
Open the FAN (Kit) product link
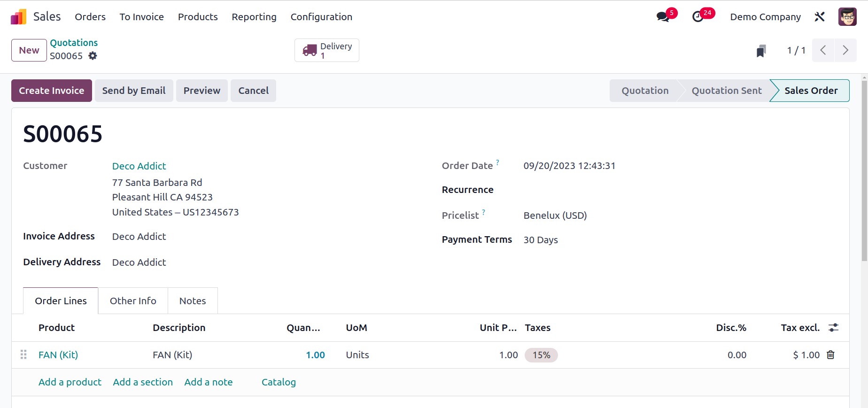coord(58,355)
